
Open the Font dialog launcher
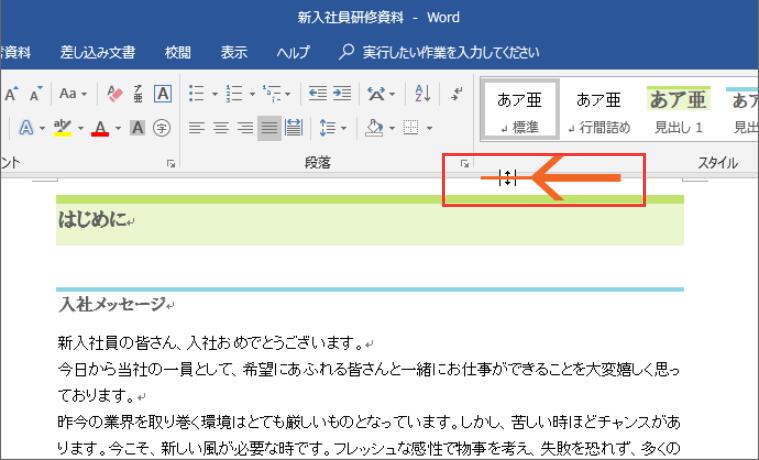click(171, 164)
